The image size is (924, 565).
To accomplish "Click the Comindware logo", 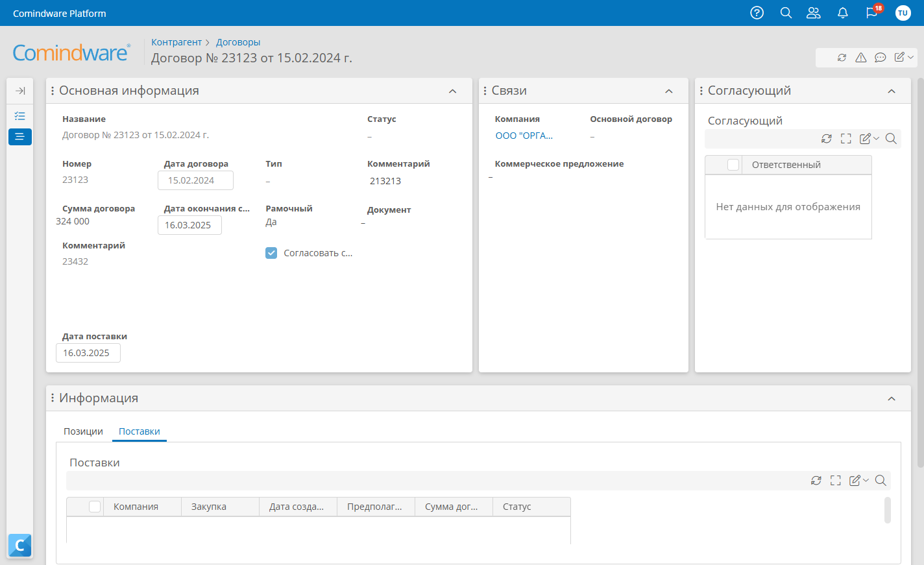I will [x=71, y=53].
